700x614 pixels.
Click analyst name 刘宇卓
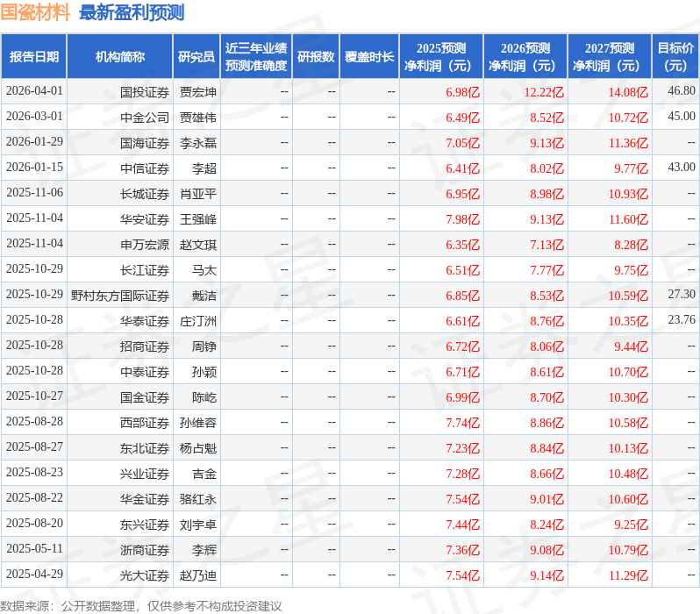click(198, 525)
